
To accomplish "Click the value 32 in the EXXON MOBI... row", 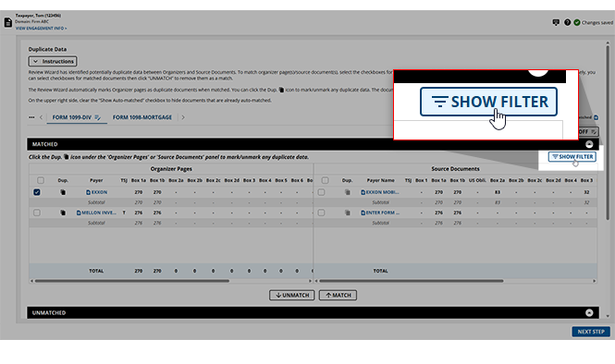I will click(586, 192).
